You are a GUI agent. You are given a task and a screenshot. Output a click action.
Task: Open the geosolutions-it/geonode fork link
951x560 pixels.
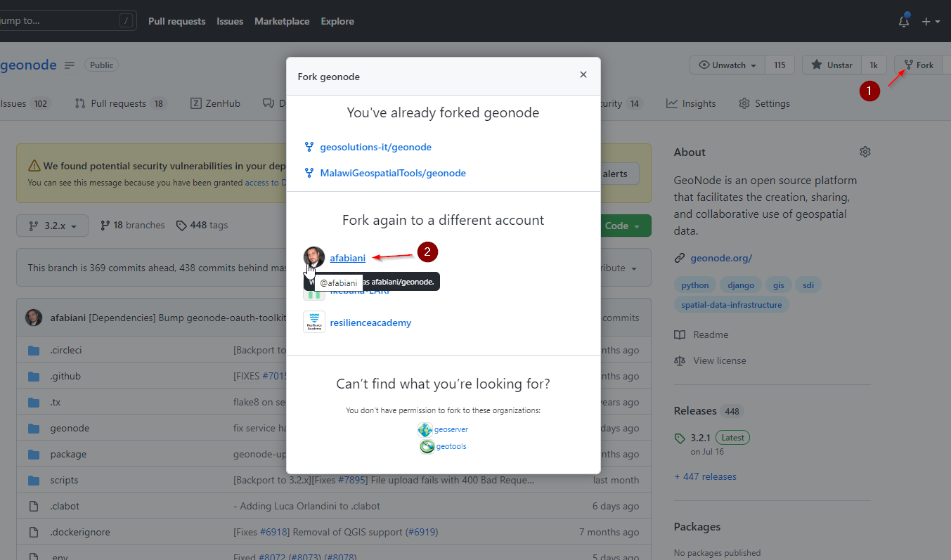pyautogui.click(x=375, y=147)
